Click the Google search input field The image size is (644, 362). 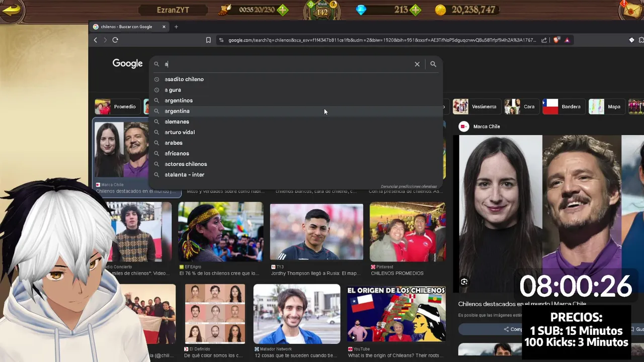tap(287, 64)
